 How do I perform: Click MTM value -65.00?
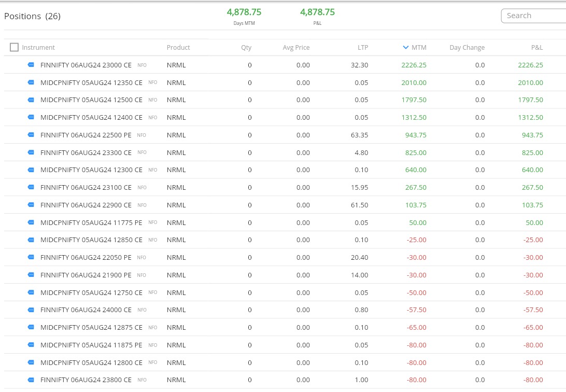tap(417, 327)
